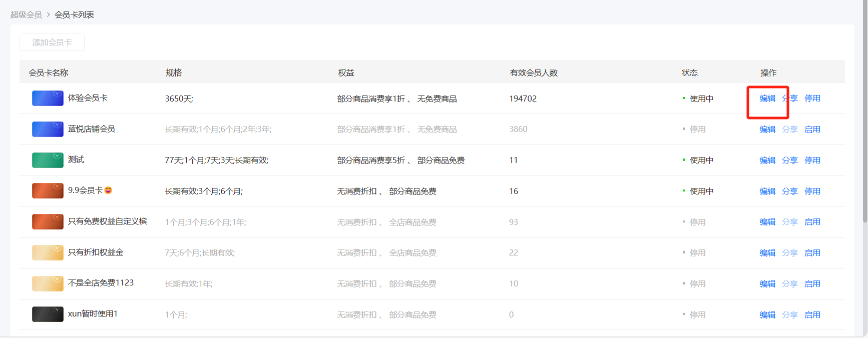The image size is (868, 338).
Task: Enable the 蓝悦店铺会员 card via 启用
Action: pos(812,129)
